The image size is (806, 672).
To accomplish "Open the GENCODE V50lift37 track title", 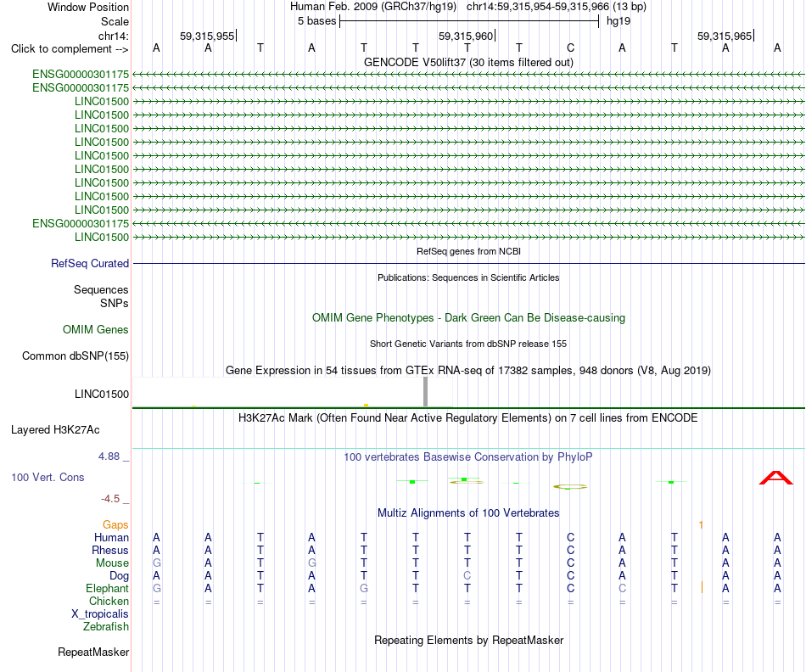I will coord(468,62).
